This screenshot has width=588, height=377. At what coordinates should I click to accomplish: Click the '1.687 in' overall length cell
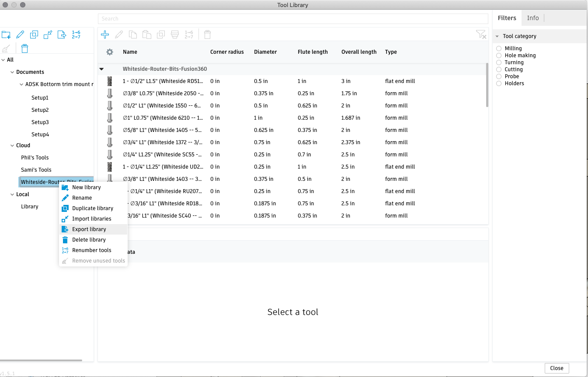[351, 118]
